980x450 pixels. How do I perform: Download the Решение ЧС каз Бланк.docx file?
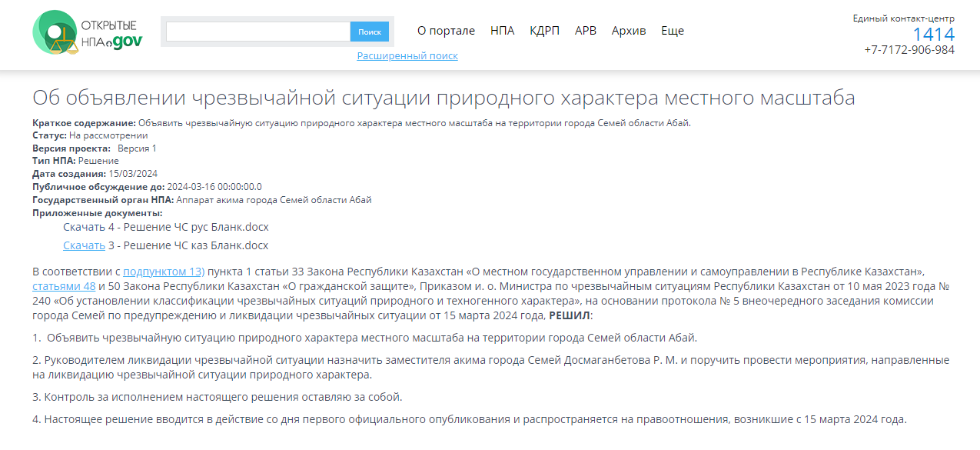[84, 245]
